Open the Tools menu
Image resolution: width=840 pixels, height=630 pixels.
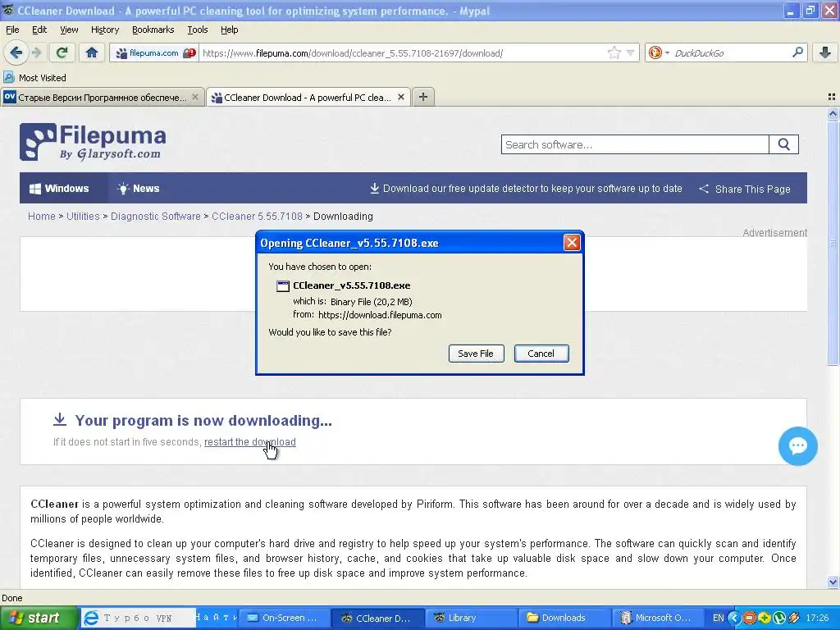tap(197, 30)
